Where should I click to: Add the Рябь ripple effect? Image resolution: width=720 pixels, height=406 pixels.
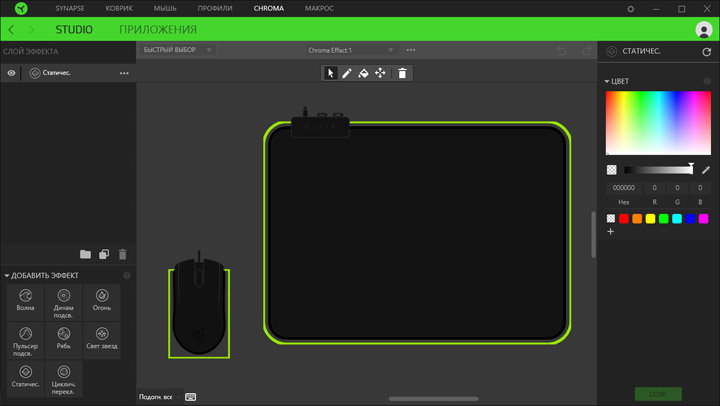(x=64, y=340)
